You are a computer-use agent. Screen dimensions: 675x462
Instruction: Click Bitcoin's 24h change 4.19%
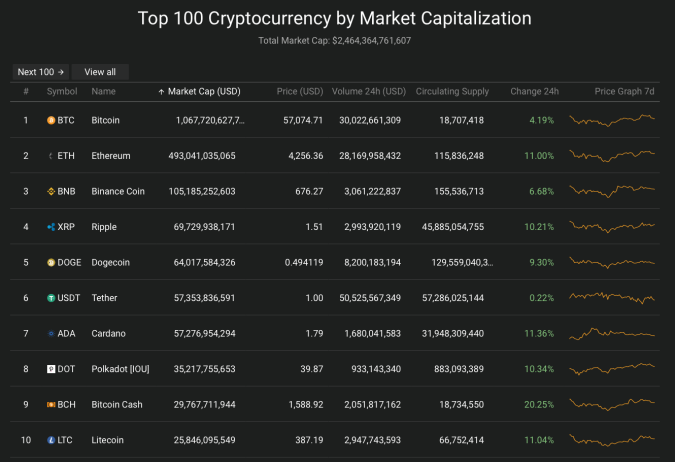coord(542,120)
